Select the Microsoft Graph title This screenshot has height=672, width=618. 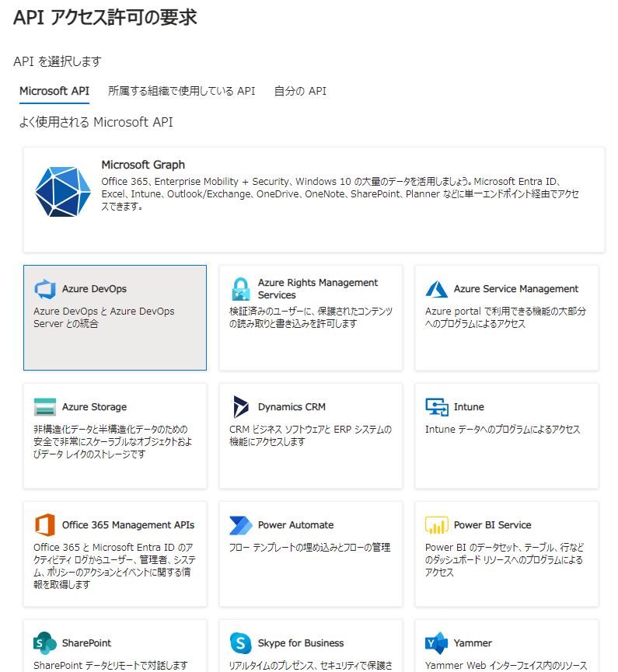pyautogui.click(x=143, y=165)
